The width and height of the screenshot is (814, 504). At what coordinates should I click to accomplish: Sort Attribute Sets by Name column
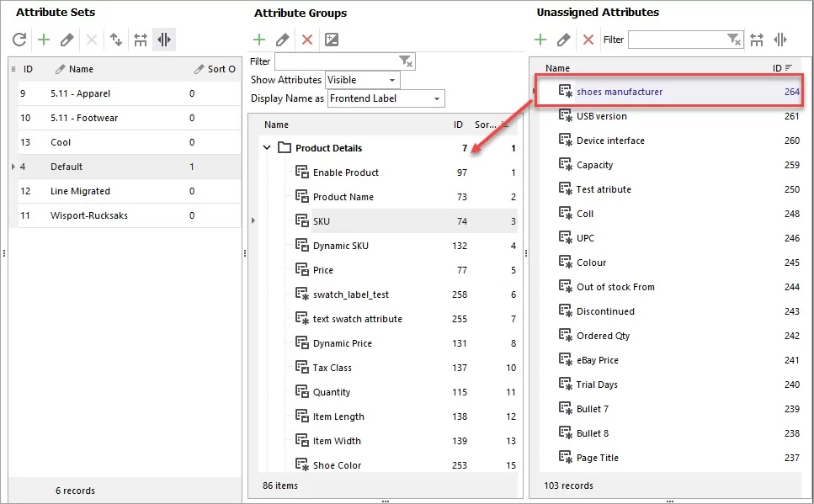click(x=81, y=69)
